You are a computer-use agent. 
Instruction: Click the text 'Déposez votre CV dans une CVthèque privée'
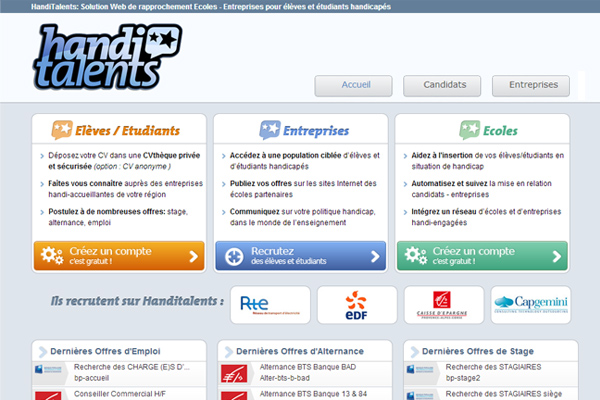point(124,155)
